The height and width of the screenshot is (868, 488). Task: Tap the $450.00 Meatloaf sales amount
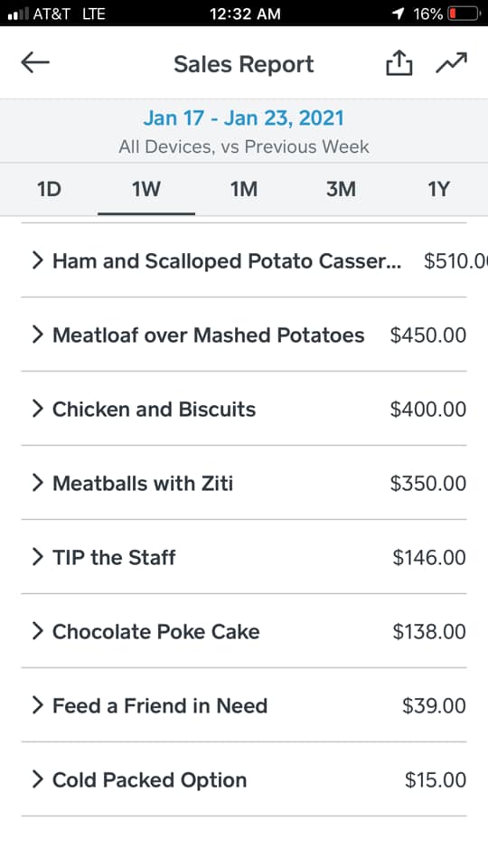(x=428, y=335)
